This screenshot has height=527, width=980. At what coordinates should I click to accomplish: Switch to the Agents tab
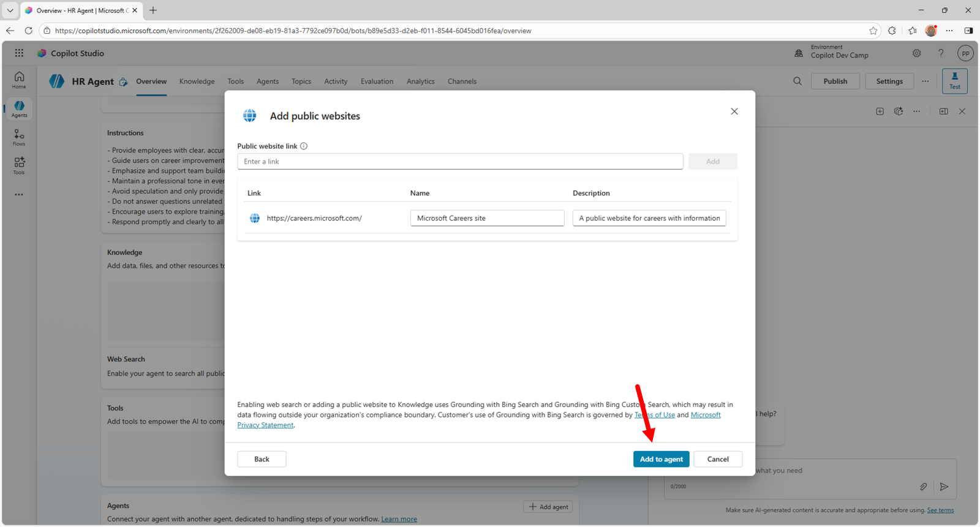268,82
